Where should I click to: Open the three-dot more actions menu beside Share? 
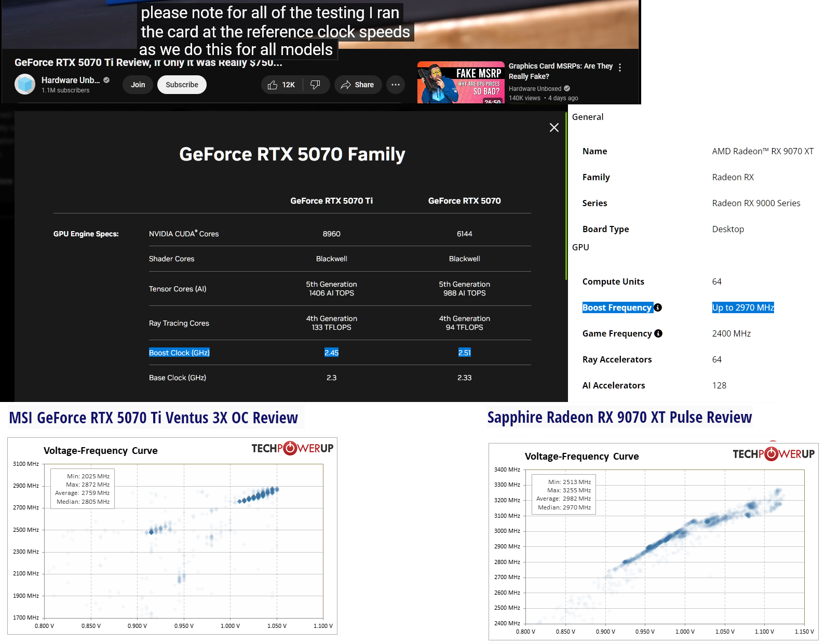[396, 85]
